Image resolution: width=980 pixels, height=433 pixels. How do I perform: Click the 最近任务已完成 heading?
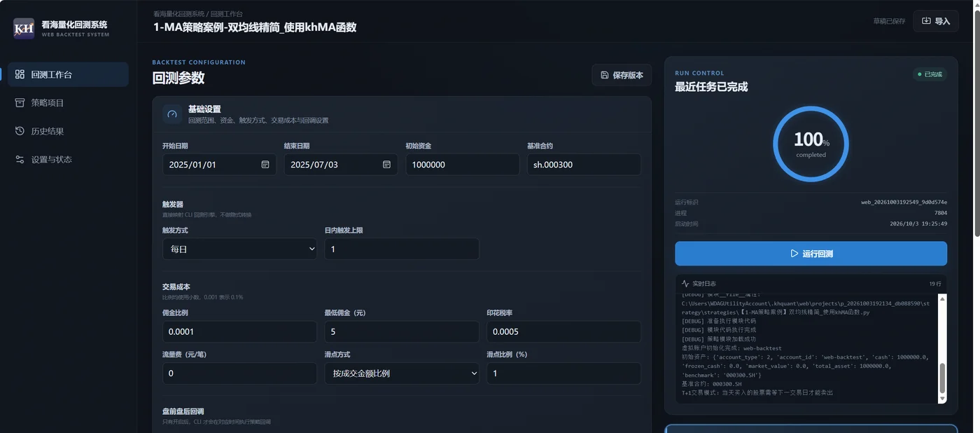tap(711, 87)
